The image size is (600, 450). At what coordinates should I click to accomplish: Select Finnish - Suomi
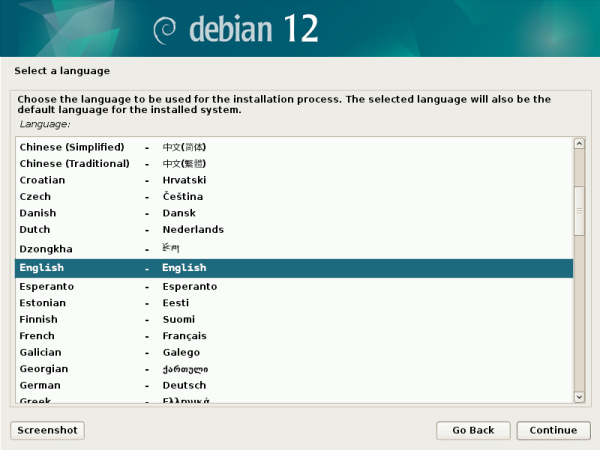(294, 319)
